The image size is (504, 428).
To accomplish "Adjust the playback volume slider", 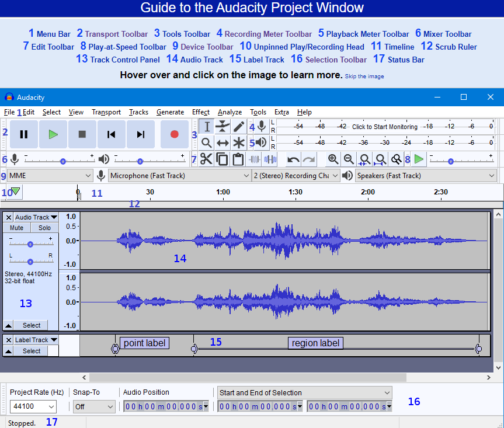I will coord(140,159).
